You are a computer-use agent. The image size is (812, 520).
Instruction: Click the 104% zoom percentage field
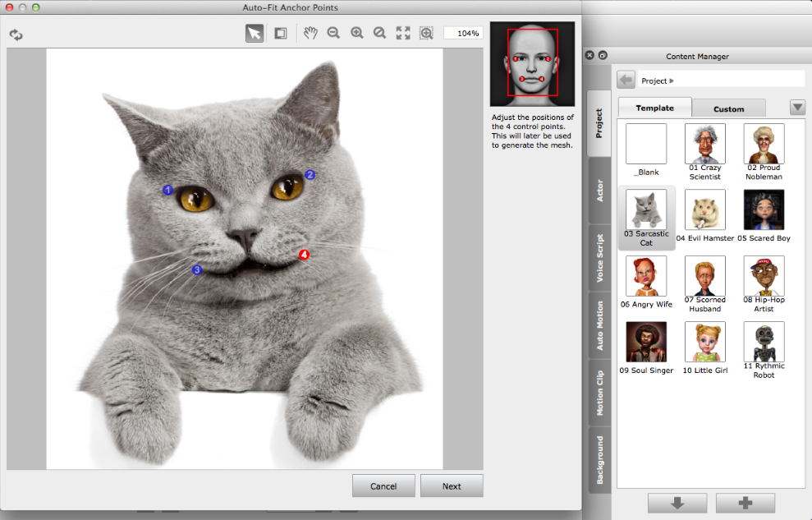pos(463,33)
